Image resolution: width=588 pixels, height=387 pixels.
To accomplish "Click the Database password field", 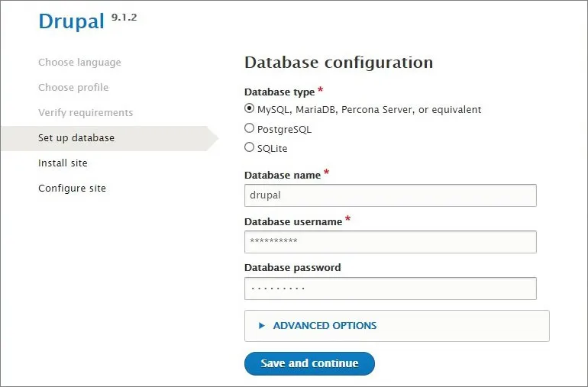I will click(390, 289).
